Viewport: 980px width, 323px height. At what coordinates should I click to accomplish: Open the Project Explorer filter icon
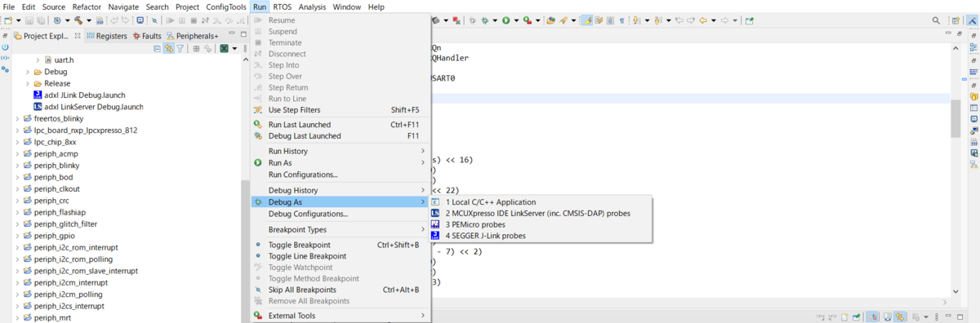pos(180,49)
